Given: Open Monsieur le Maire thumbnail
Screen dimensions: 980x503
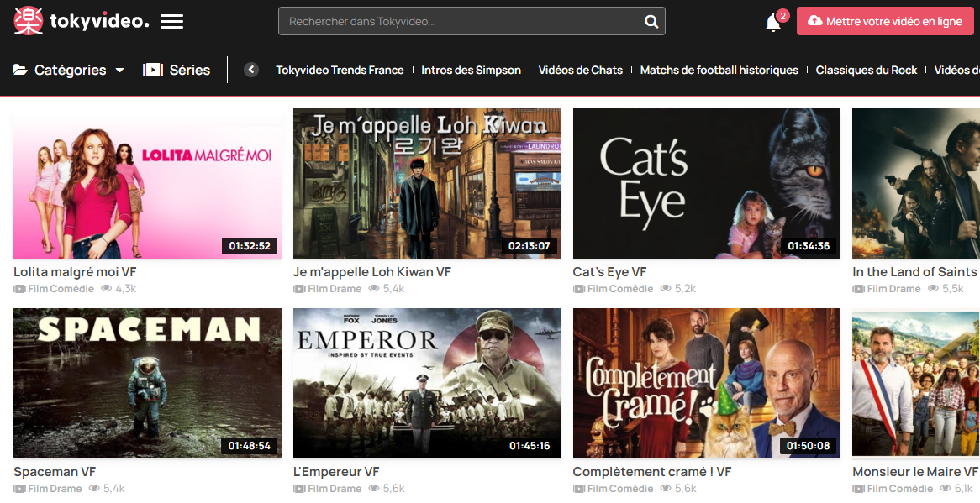Looking at the screenshot, I should [x=916, y=383].
